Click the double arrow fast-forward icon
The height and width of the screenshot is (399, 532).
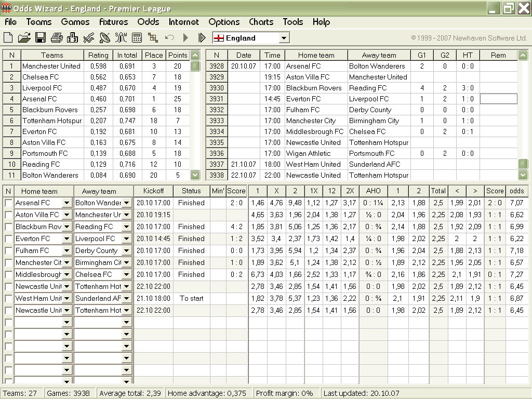(202, 37)
